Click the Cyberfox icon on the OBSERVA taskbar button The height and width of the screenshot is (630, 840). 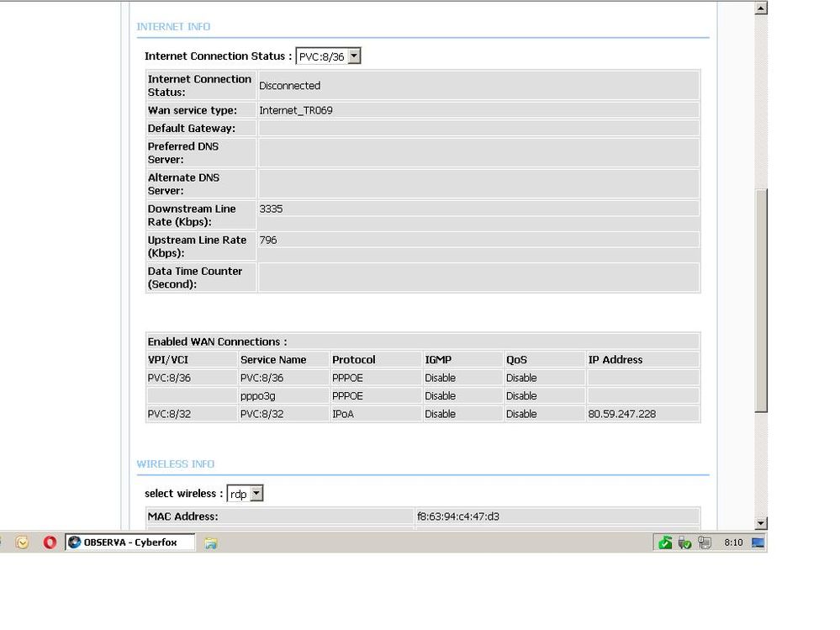point(75,543)
